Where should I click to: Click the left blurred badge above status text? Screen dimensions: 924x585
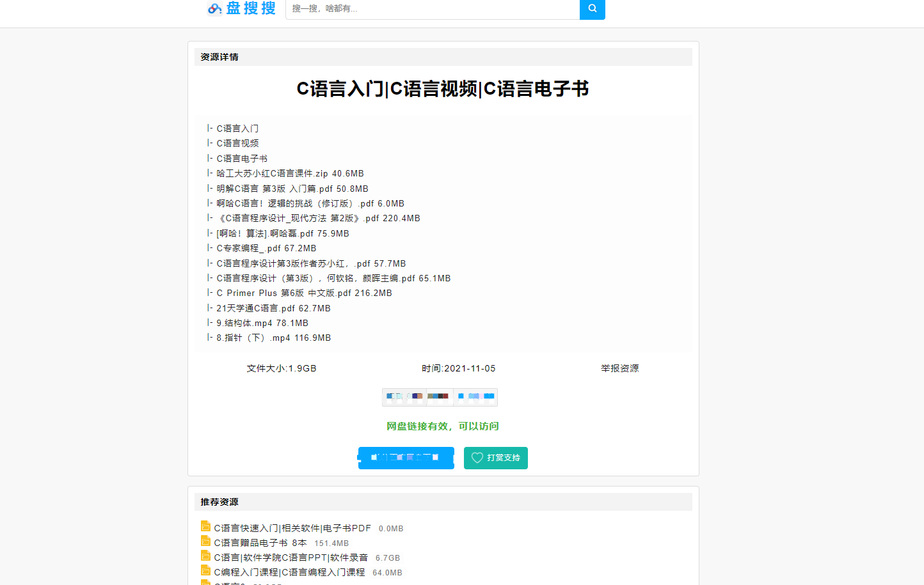click(x=404, y=397)
